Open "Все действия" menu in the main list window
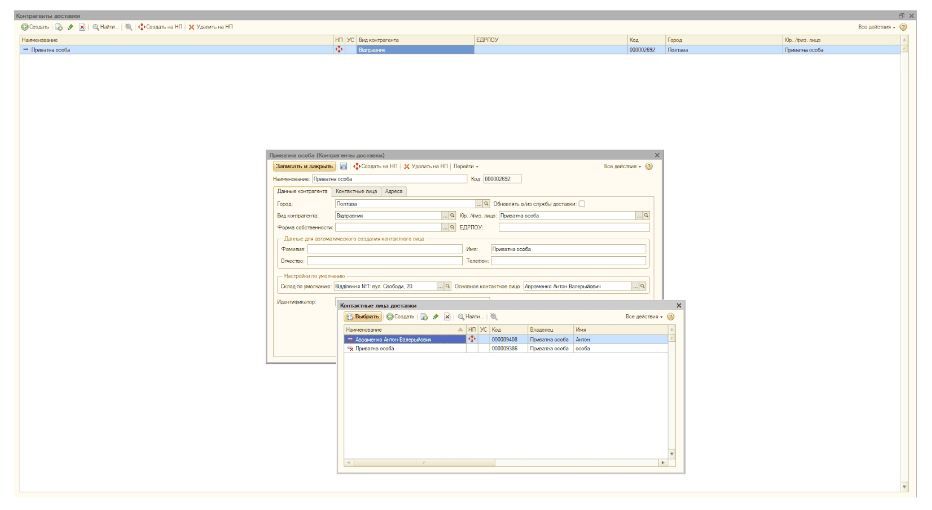The width and height of the screenshot is (932, 510). pyautogui.click(x=876, y=26)
